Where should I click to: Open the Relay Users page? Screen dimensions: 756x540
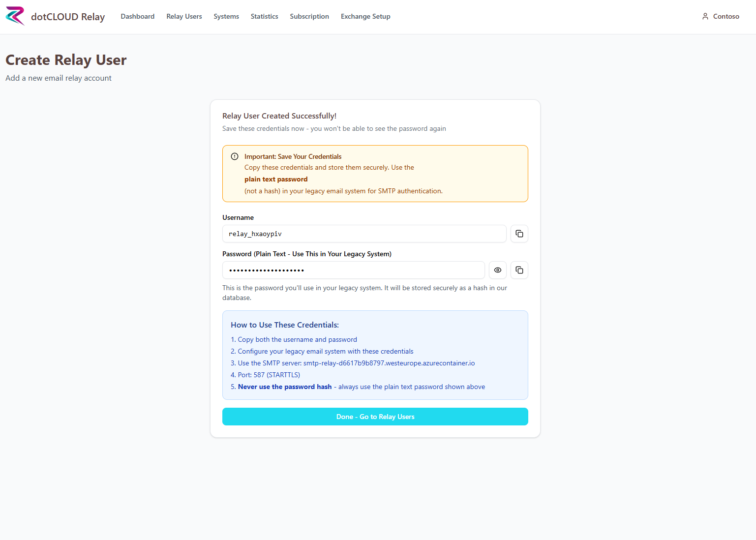coord(184,16)
